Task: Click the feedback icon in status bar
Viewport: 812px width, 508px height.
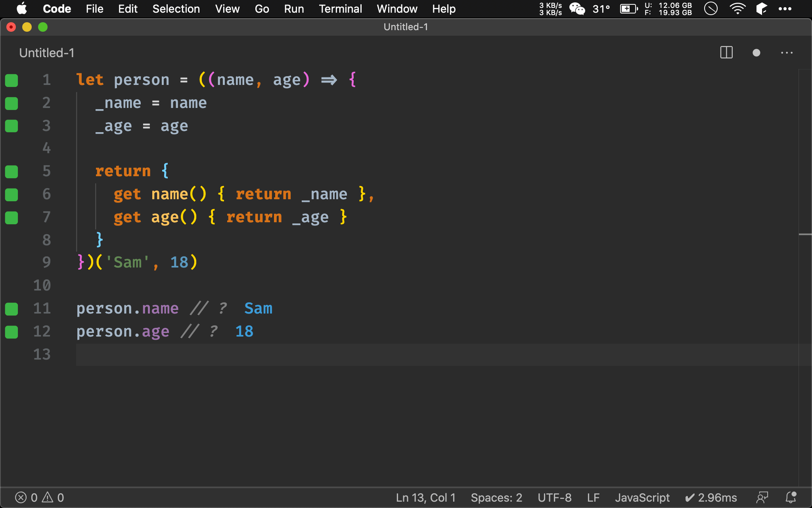Action: click(762, 497)
